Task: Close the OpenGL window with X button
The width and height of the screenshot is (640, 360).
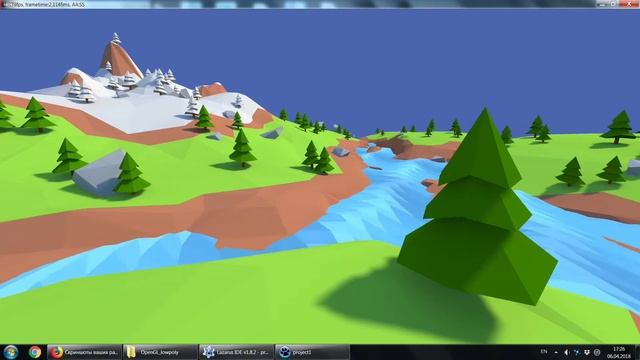Action: [629, 4]
